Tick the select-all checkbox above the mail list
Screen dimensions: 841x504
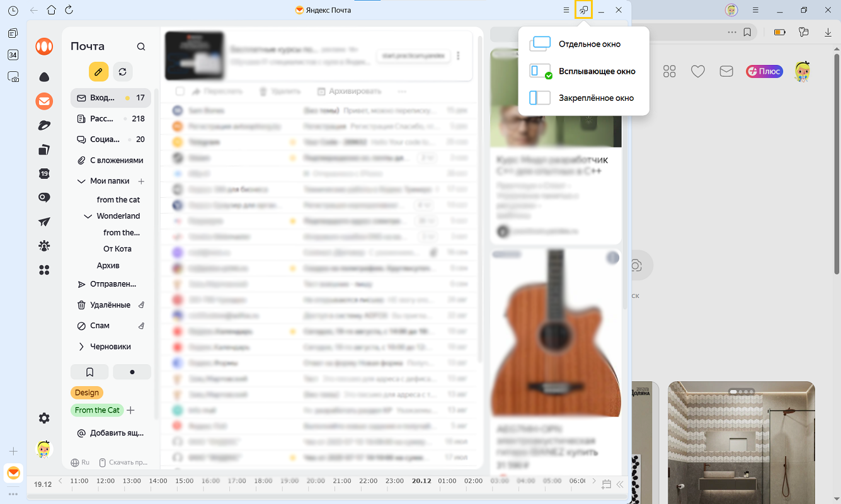[180, 91]
